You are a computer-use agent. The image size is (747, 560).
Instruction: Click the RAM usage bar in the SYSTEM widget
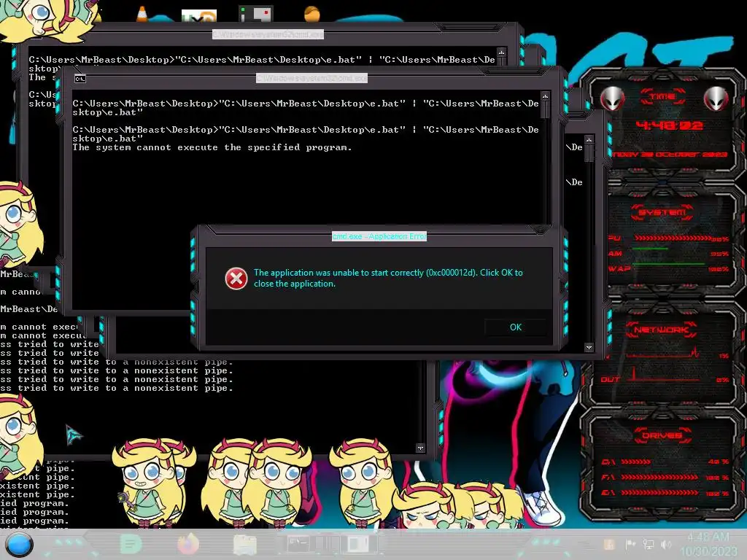coord(651,249)
